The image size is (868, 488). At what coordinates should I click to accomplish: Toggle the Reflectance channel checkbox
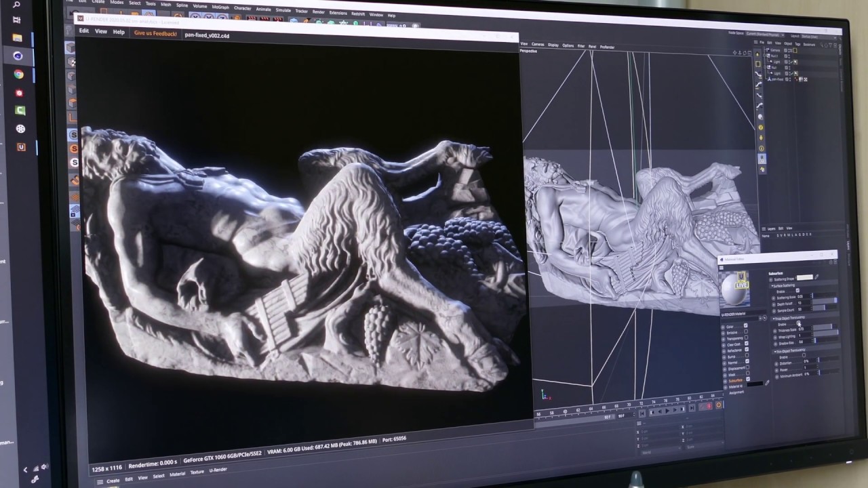pyautogui.click(x=747, y=349)
